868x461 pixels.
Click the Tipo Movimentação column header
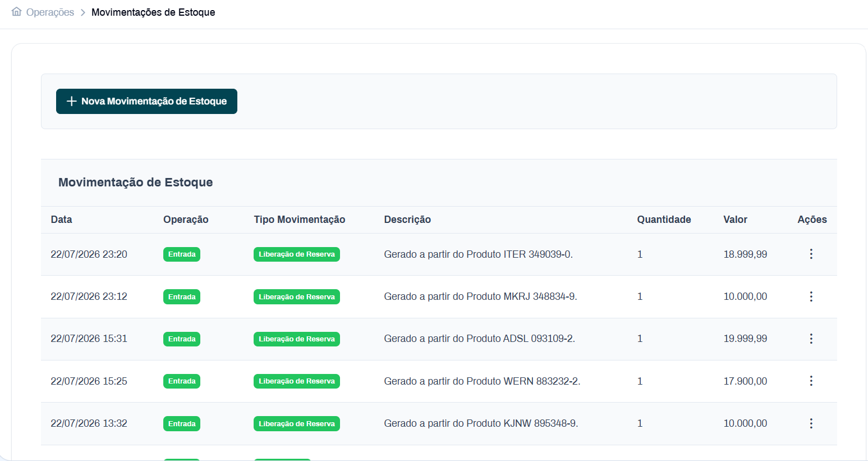pos(299,220)
